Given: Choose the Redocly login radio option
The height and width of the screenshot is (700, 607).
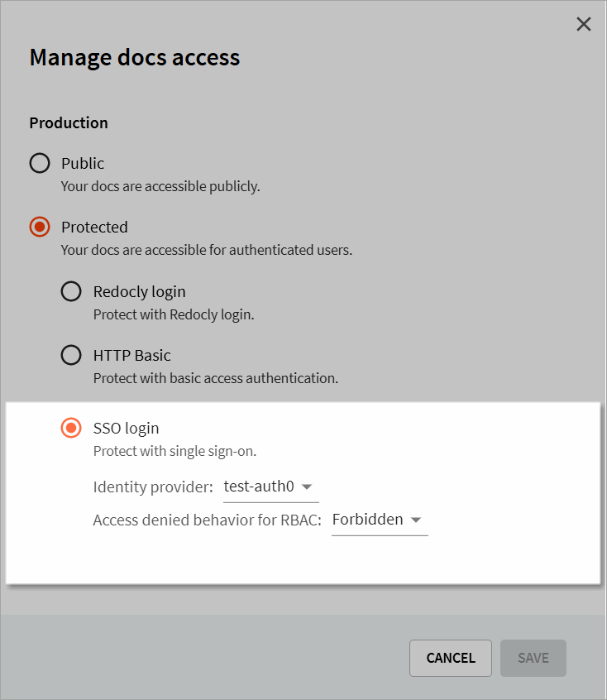Looking at the screenshot, I should pyautogui.click(x=71, y=291).
